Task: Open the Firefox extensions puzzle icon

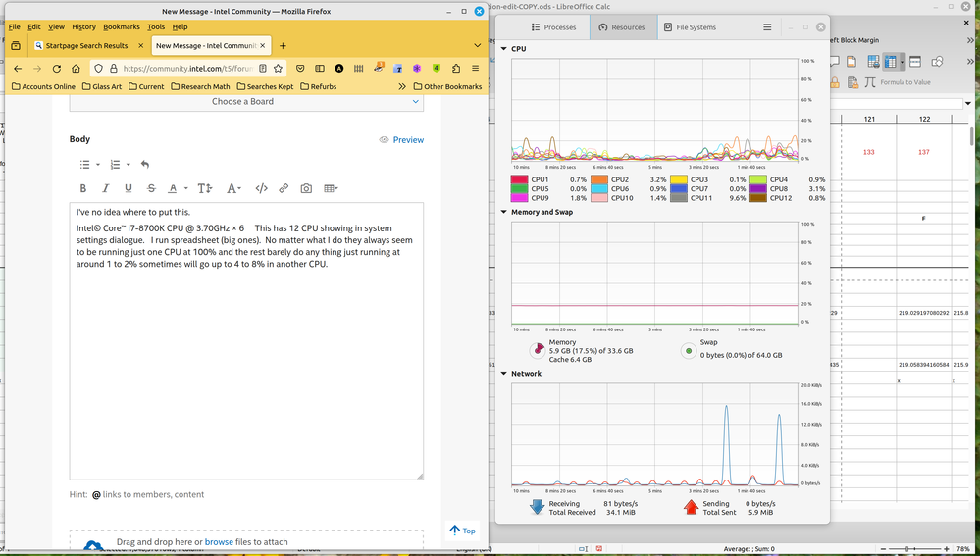Action: (455, 68)
